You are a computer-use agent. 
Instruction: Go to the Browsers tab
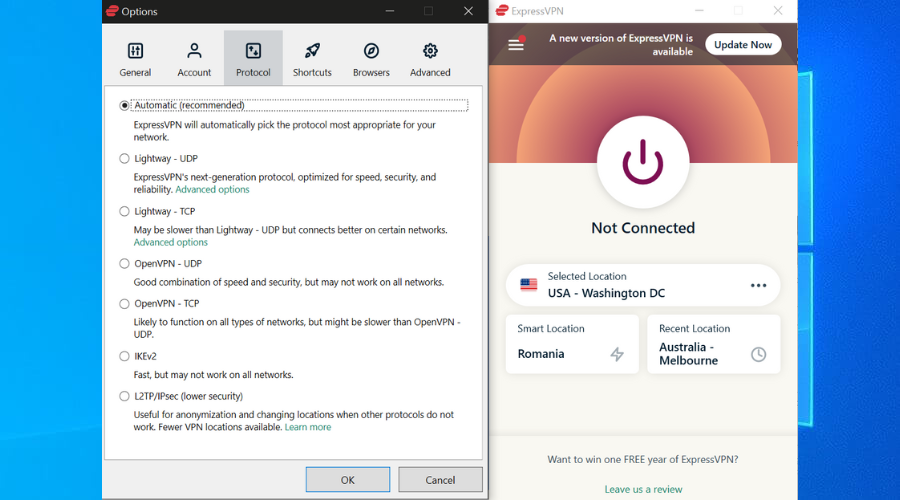click(371, 59)
